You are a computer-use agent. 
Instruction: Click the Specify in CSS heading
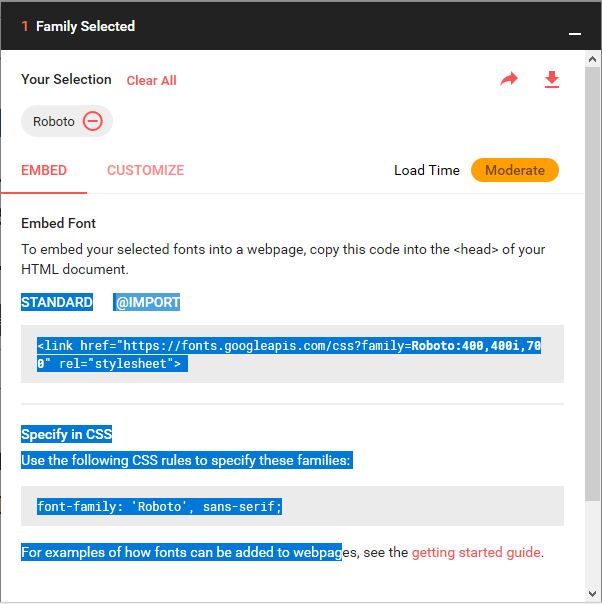click(67, 434)
